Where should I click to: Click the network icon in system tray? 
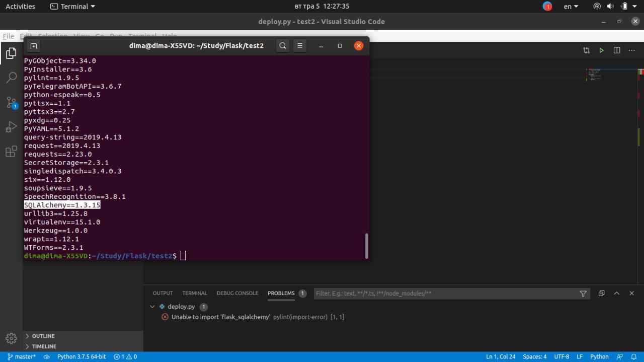click(x=597, y=7)
